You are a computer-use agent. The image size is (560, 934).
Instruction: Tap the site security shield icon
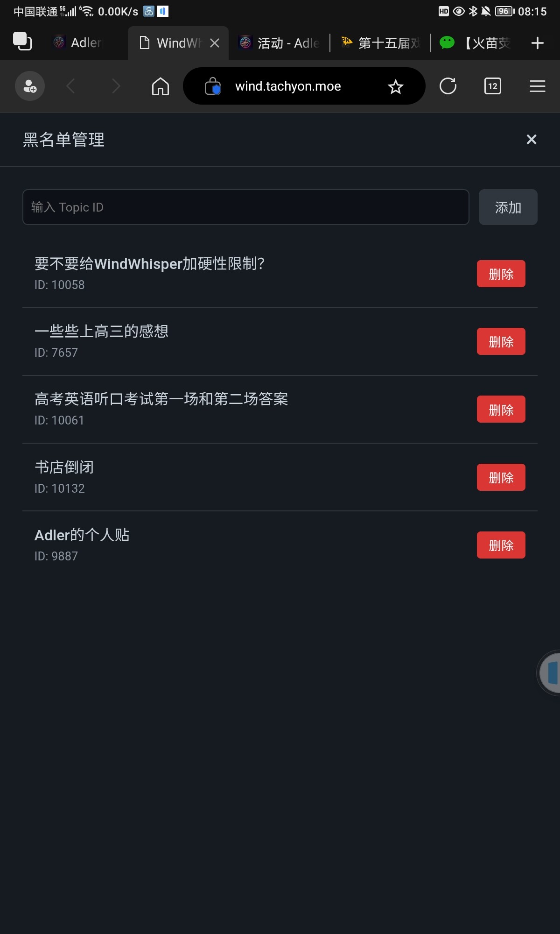[x=213, y=86]
